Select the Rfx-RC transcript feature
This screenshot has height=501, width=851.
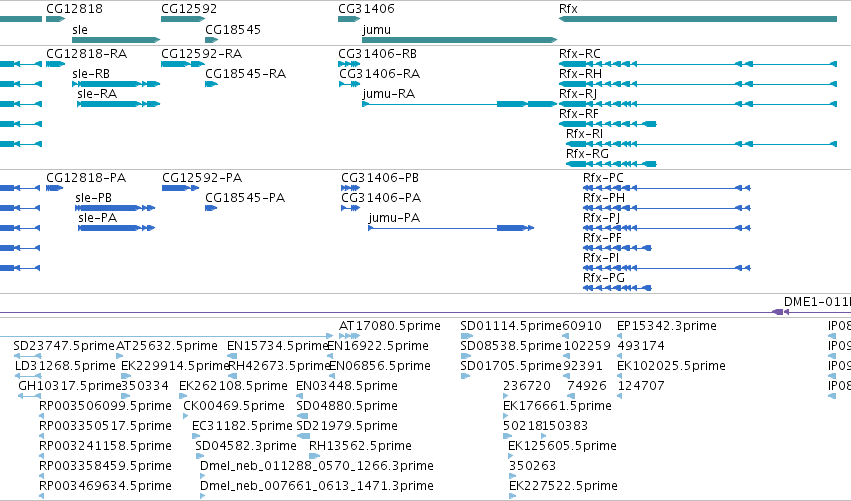[x=698, y=64]
